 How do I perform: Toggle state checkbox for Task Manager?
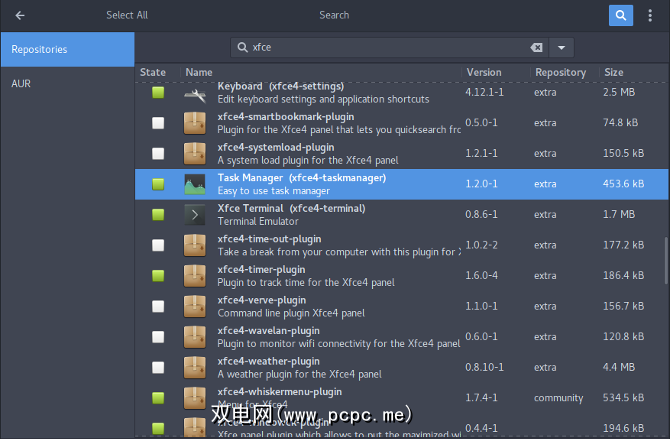[158, 184]
